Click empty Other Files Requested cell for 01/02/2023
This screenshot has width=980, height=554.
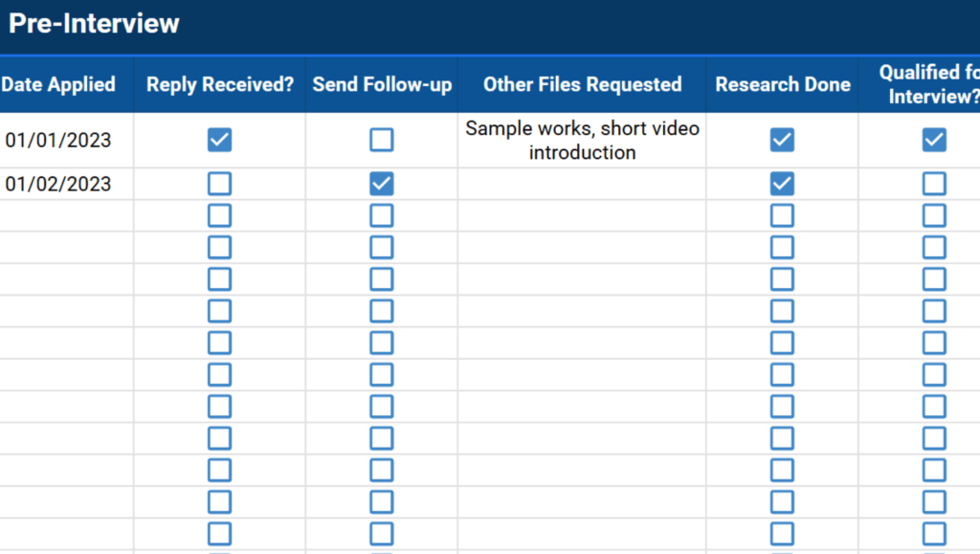(582, 184)
